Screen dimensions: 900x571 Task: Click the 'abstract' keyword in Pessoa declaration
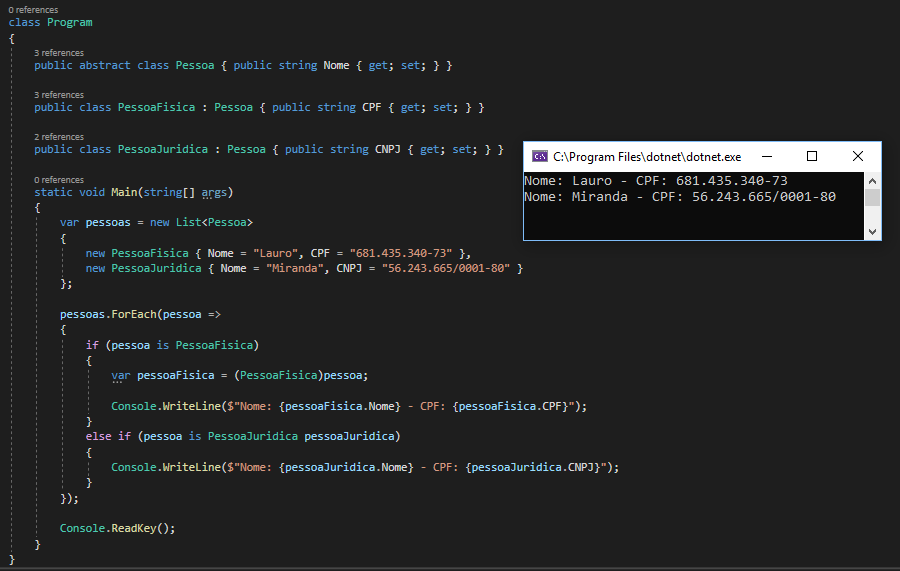(x=104, y=65)
